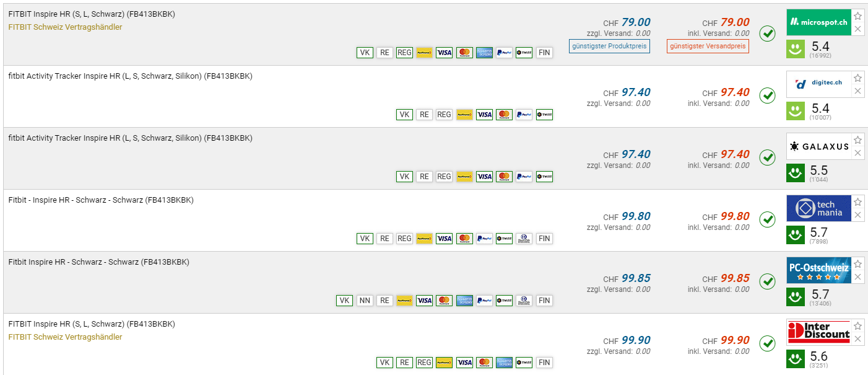The width and height of the screenshot is (868, 375).
Task: Click the NN payment badge in PC-Ostschweiz offer
Action: 365,301
